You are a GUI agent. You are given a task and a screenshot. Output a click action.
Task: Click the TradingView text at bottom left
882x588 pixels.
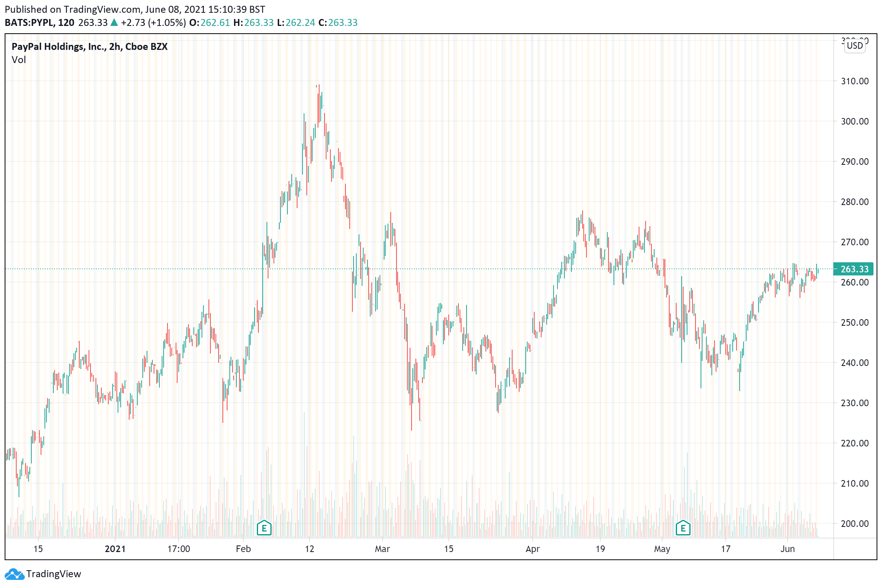point(54,574)
